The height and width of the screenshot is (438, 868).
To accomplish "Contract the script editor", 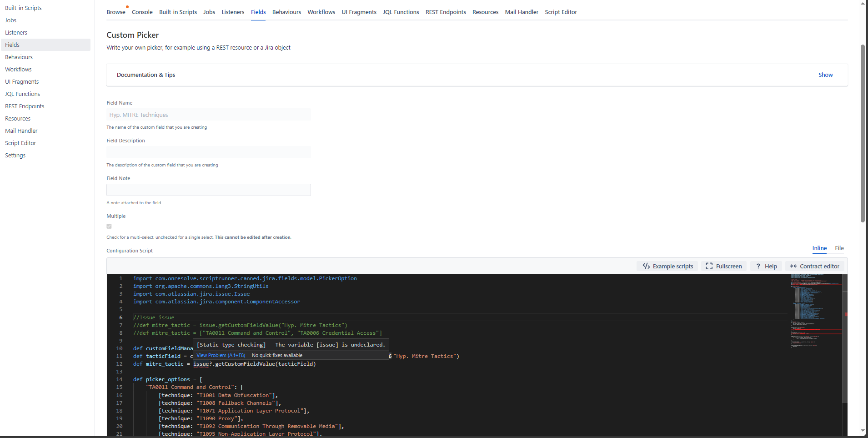I will tap(814, 266).
